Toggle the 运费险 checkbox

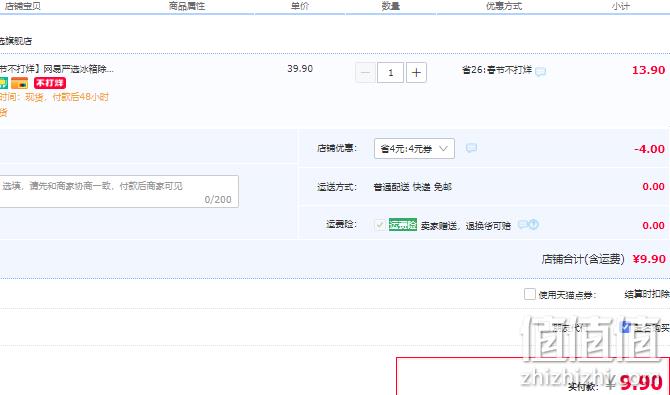(x=379, y=225)
